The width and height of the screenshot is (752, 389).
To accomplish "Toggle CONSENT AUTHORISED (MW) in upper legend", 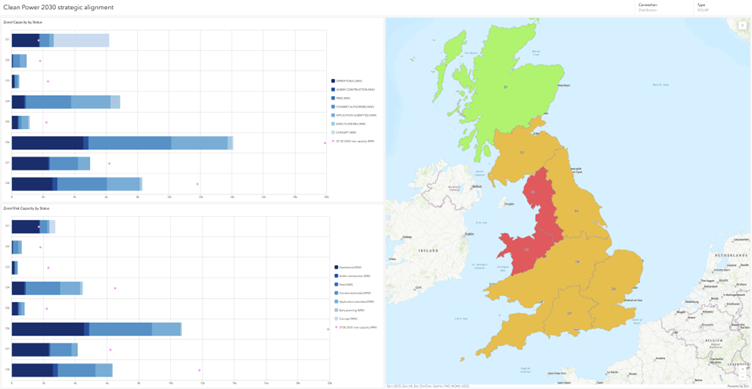I will (353, 106).
